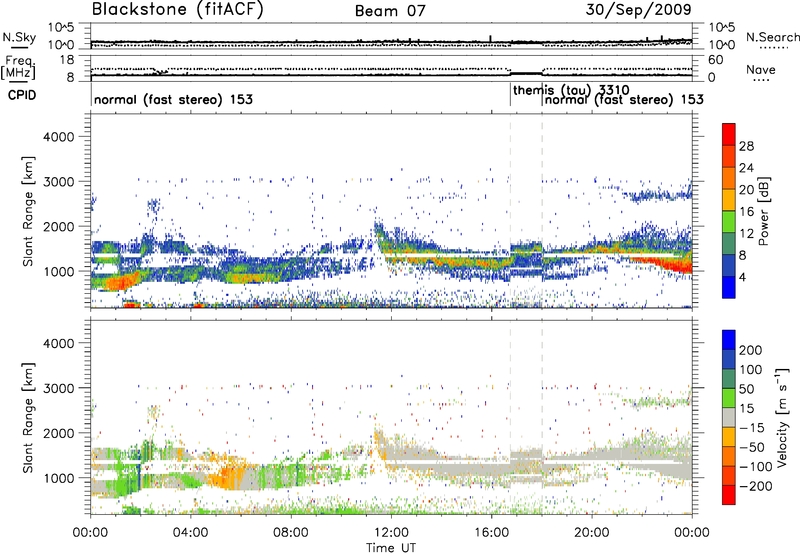This screenshot has width=800, height=554.
Task: Click the '-200' value on the velocity scale
Action: tap(755, 486)
